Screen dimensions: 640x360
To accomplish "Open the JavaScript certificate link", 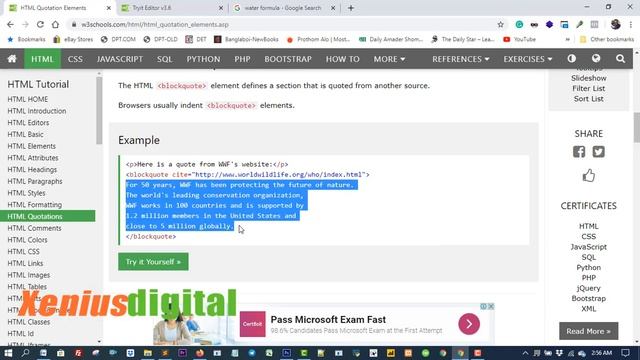I will [x=589, y=247].
